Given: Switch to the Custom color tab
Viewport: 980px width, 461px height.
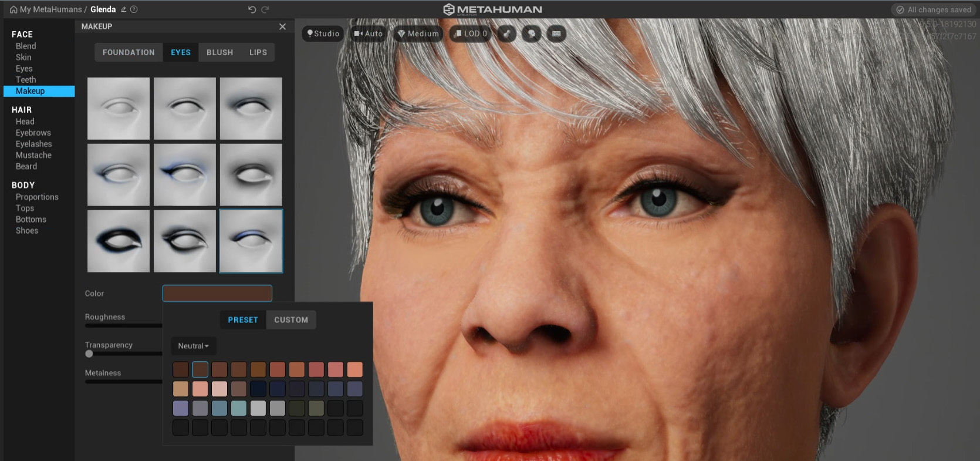Looking at the screenshot, I should click(291, 320).
